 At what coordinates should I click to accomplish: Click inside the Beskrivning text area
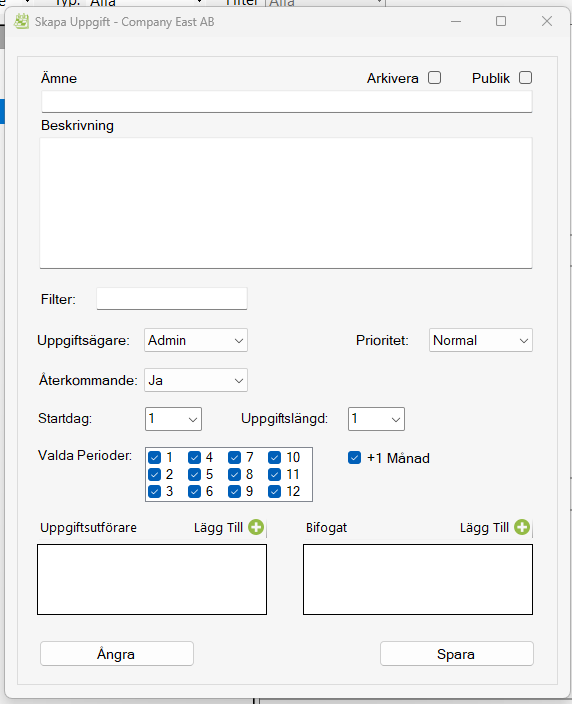pos(286,203)
